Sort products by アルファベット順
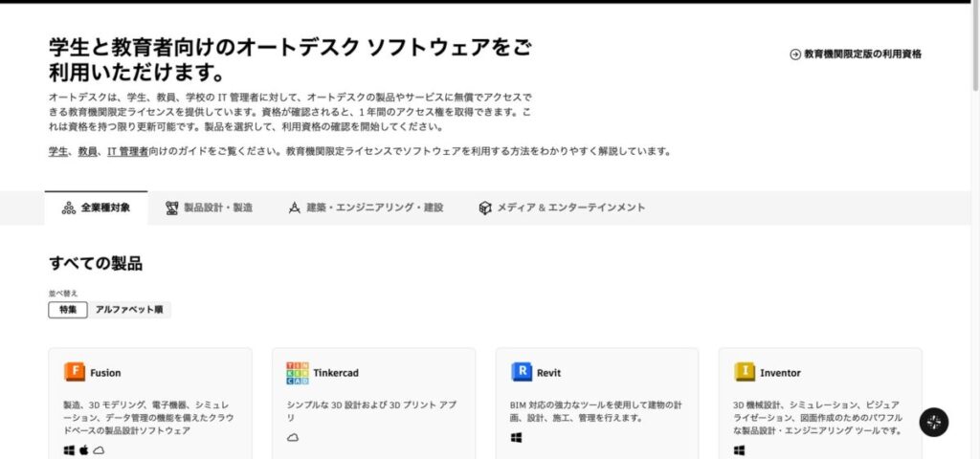The image size is (980, 459). click(x=129, y=310)
